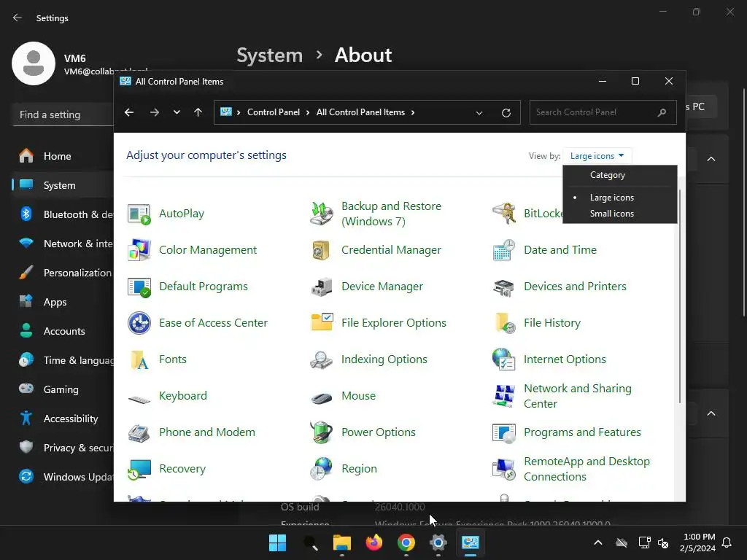Screen dimensions: 747x560
Task: Collapse lower Settings section chevron
Action: (x=711, y=413)
